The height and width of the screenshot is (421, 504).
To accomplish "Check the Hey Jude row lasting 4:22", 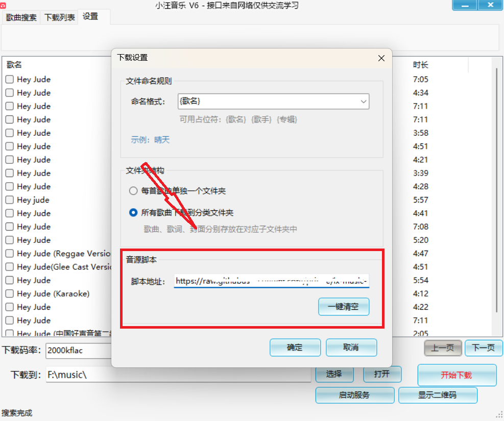I will click(x=10, y=307).
